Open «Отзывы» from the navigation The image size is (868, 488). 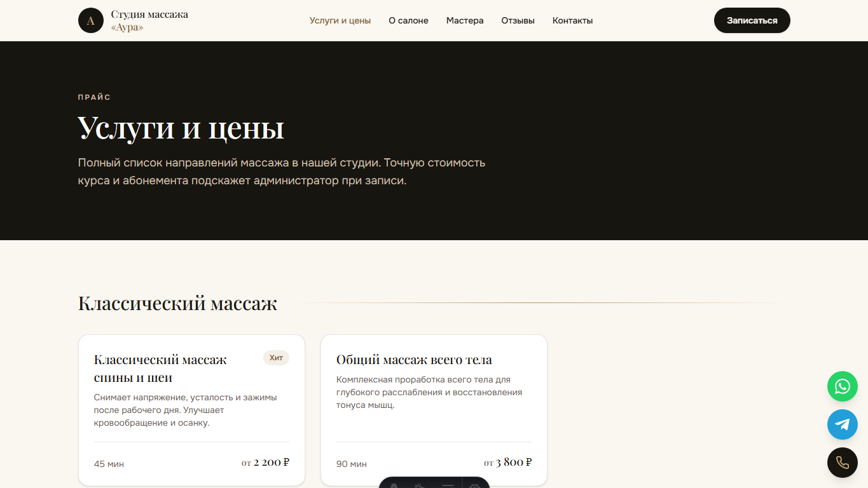518,20
